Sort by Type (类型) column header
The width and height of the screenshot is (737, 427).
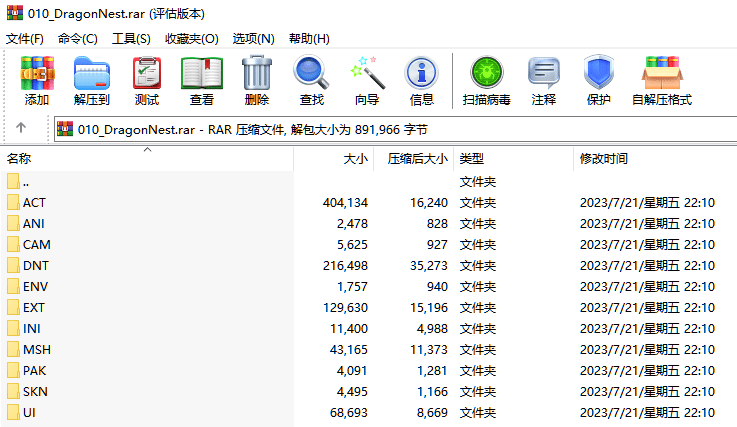[x=513, y=159]
